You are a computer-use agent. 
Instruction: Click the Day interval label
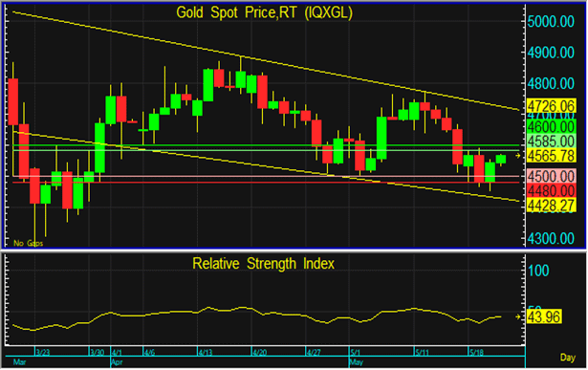tap(568, 358)
